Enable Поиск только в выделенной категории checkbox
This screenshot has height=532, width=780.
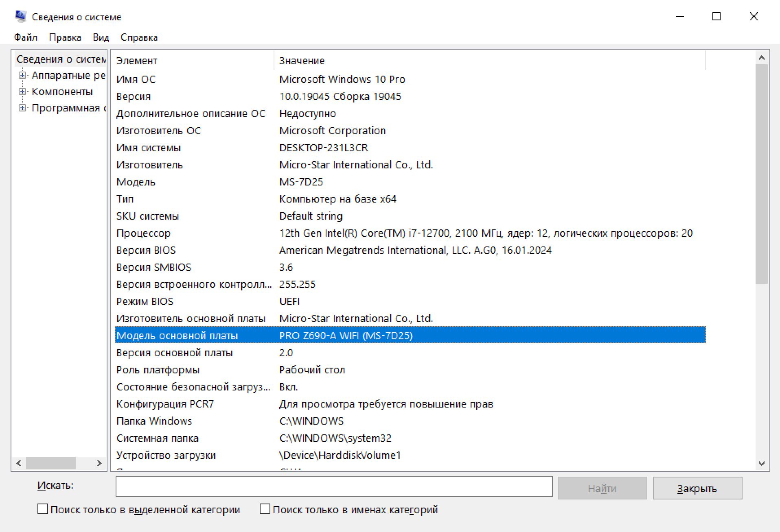tap(43, 509)
